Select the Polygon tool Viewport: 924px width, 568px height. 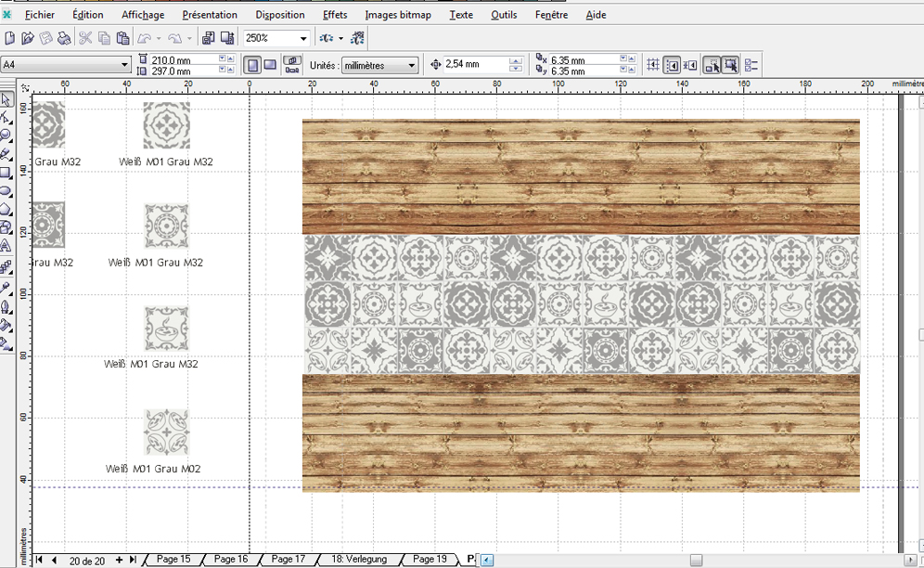click(6, 210)
